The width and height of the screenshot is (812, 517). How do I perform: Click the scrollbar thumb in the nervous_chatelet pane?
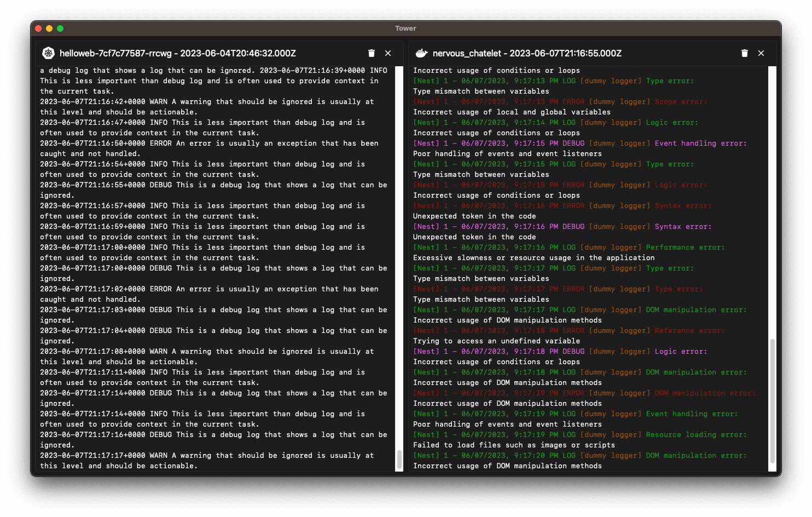[x=773, y=401]
